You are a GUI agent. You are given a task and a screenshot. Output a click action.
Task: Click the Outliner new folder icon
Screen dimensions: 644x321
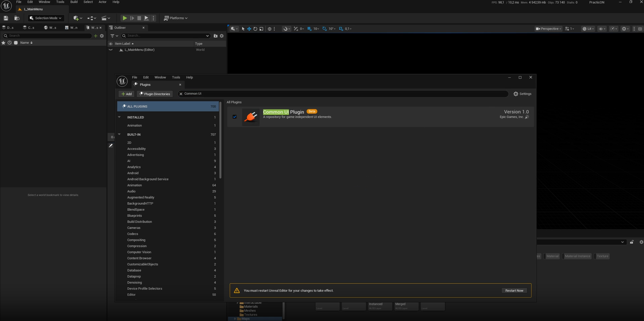216,36
